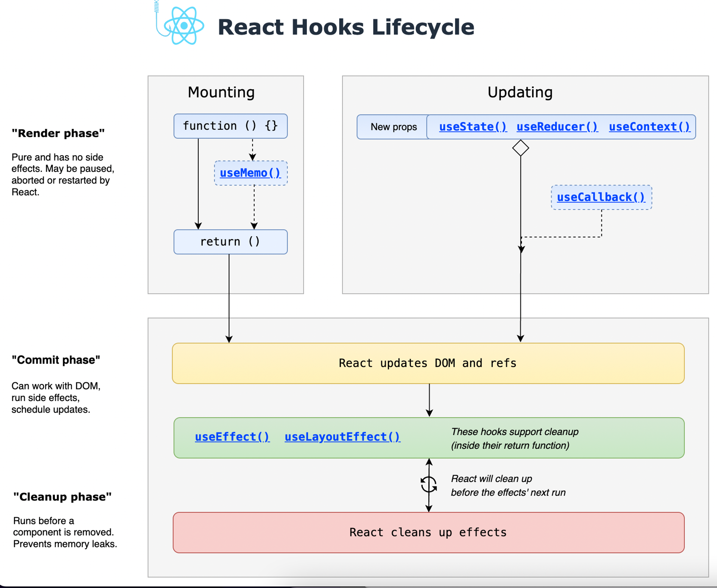Open the useLayoutEffect() link
Image resolution: width=717 pixels, height=588 pixels.
342,437
